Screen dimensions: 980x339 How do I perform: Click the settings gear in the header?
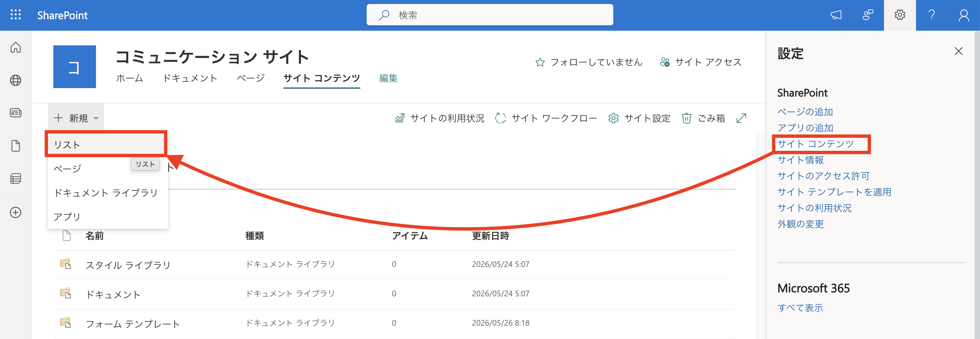[900, 15]
